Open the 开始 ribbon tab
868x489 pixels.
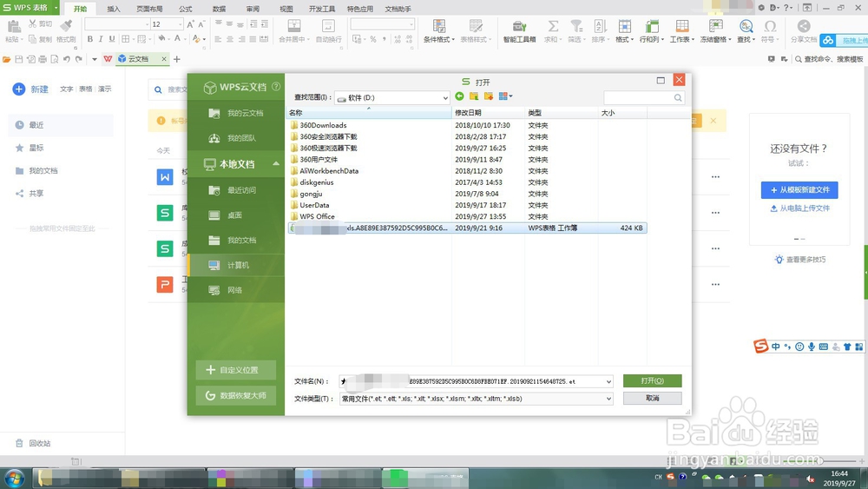point(80,9)
